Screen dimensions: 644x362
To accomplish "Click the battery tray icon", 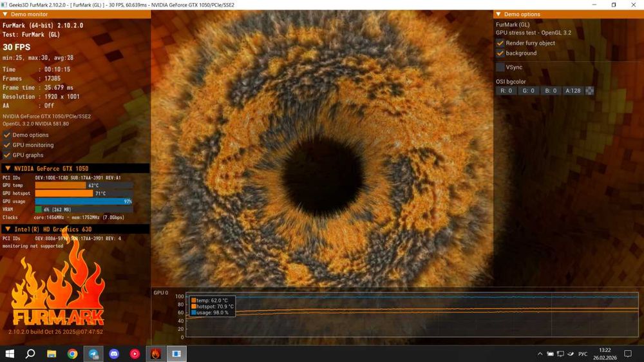I will 551,354.
